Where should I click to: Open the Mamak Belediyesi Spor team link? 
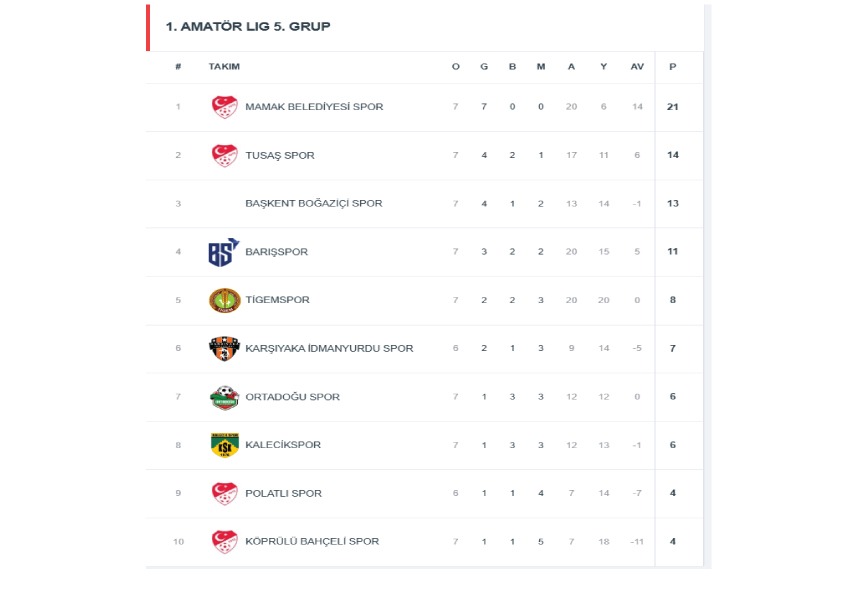314,107
